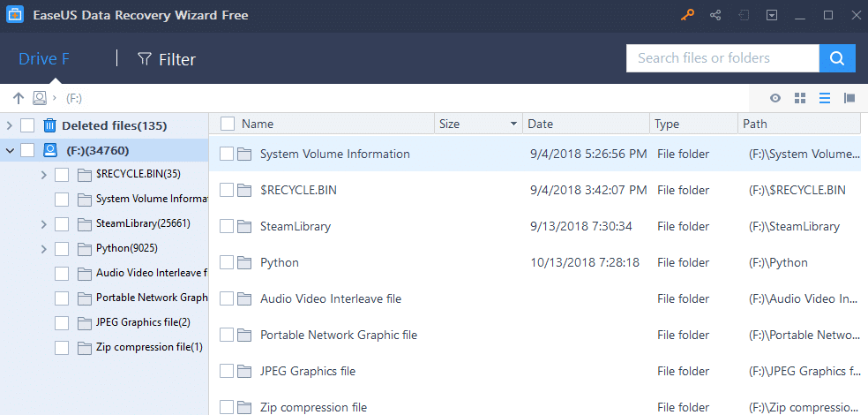Click the (F:)\SteamLibrary path cell

coord(794,227)
